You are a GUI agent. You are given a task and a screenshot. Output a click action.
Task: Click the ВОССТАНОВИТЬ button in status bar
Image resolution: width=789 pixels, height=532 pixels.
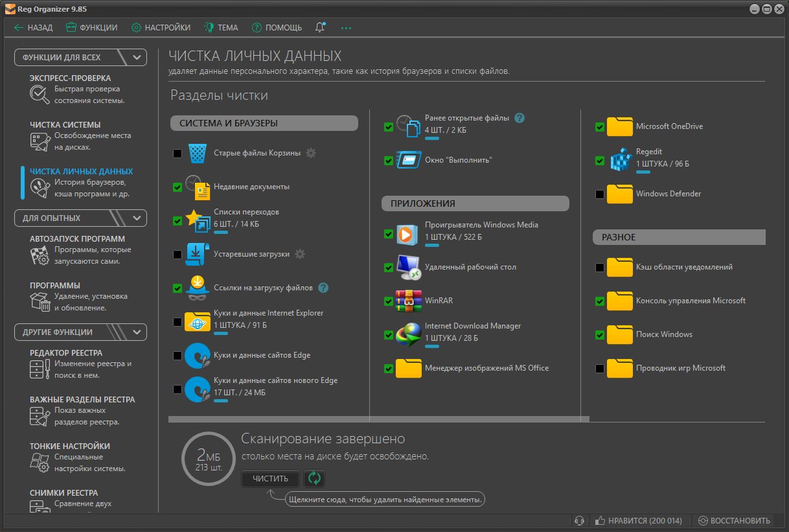pyautogui.click(x=734, y=520)
